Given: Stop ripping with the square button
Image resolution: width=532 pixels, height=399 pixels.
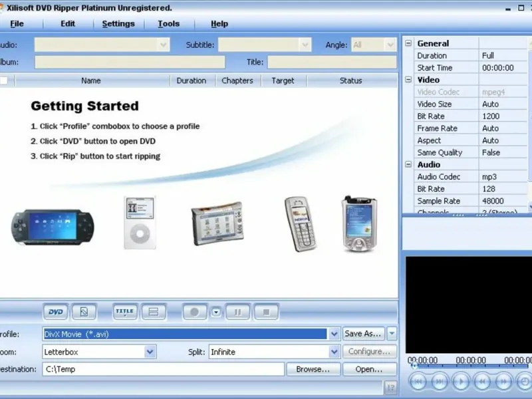Looking at the screenshot, I should point(267,312).
